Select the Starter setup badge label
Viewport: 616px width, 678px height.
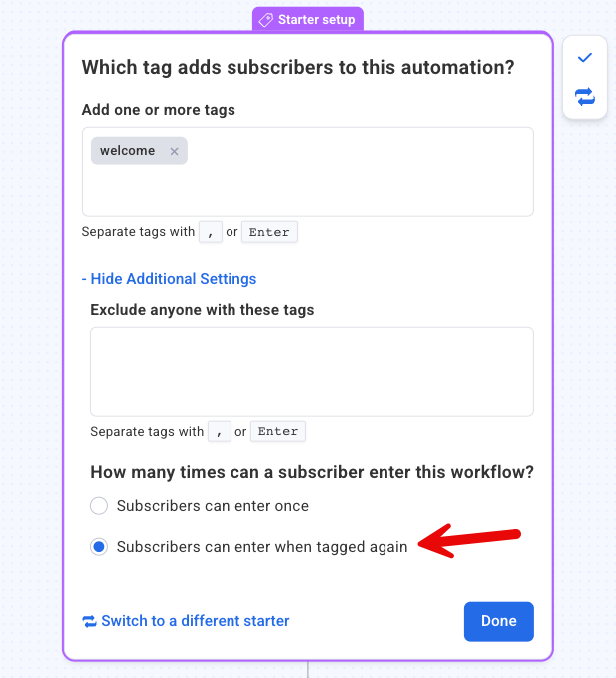pyautogui.click(x=317, y=20)
